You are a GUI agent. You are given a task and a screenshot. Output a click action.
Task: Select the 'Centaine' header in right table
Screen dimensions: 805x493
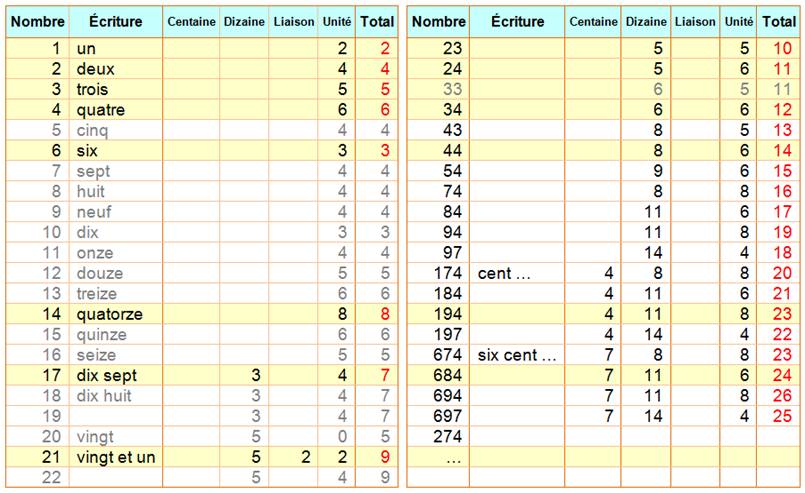click(x=594, y=21)
